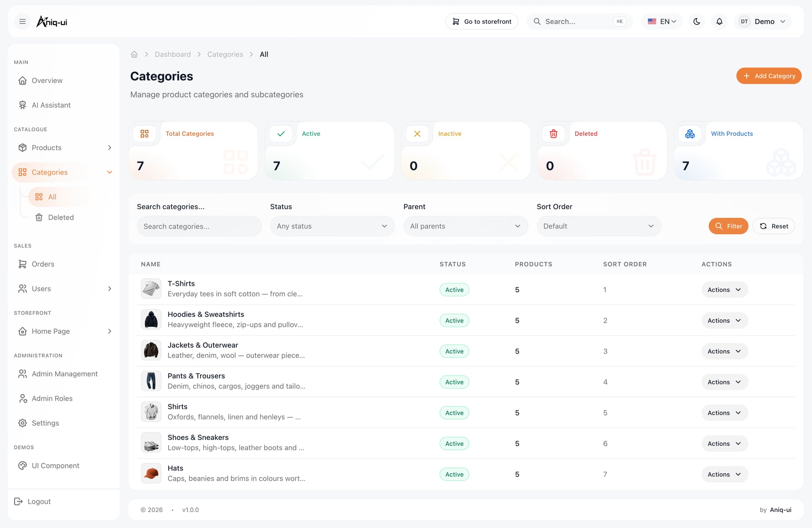The image size is (812, 528).
Task: Open the Demo user menu
Action: coord(763,22)
